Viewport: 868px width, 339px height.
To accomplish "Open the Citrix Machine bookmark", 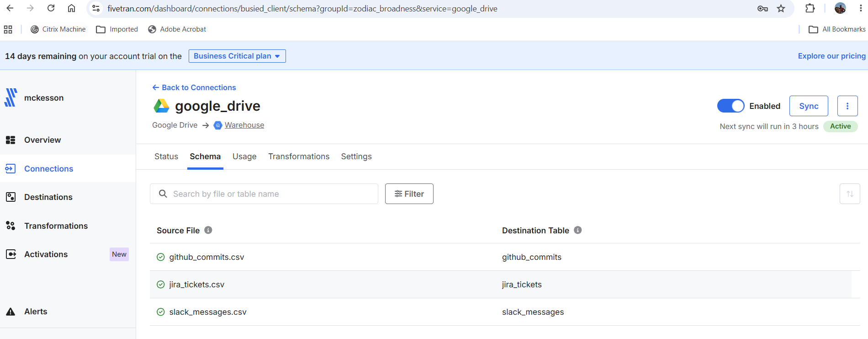I will [58, 29].
